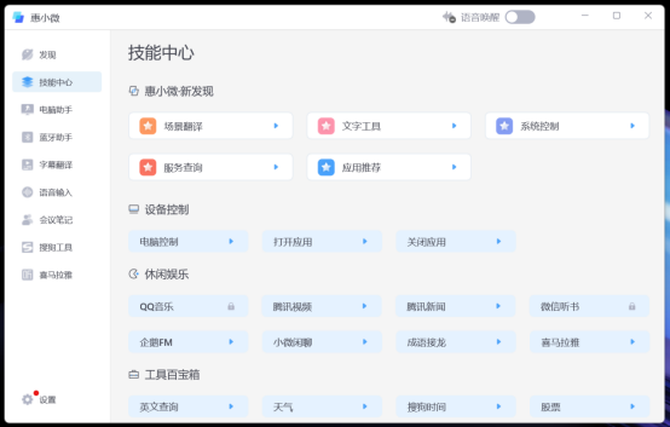The height and width of the screenshot is (427, 670).
Task: Open the 腾讯新闻 skill
Action: (455, 306)
